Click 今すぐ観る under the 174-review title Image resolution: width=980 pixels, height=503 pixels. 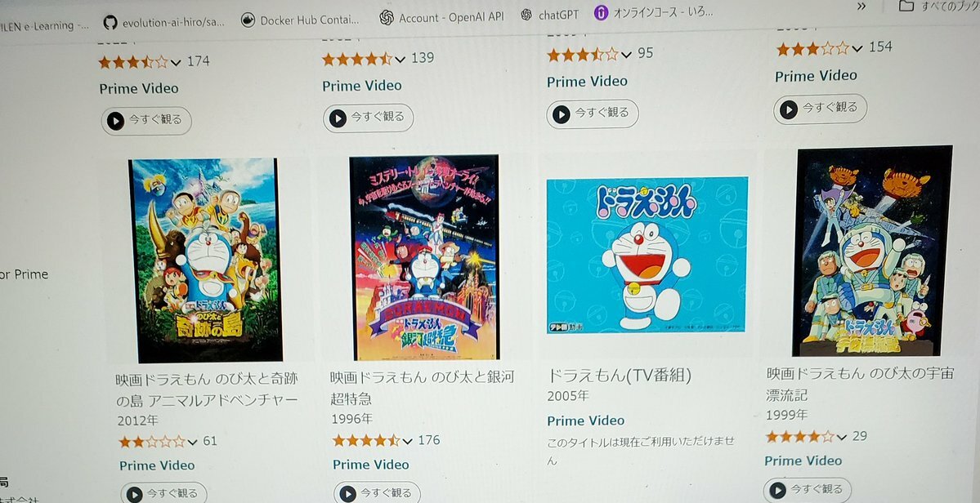click(146, 121)
